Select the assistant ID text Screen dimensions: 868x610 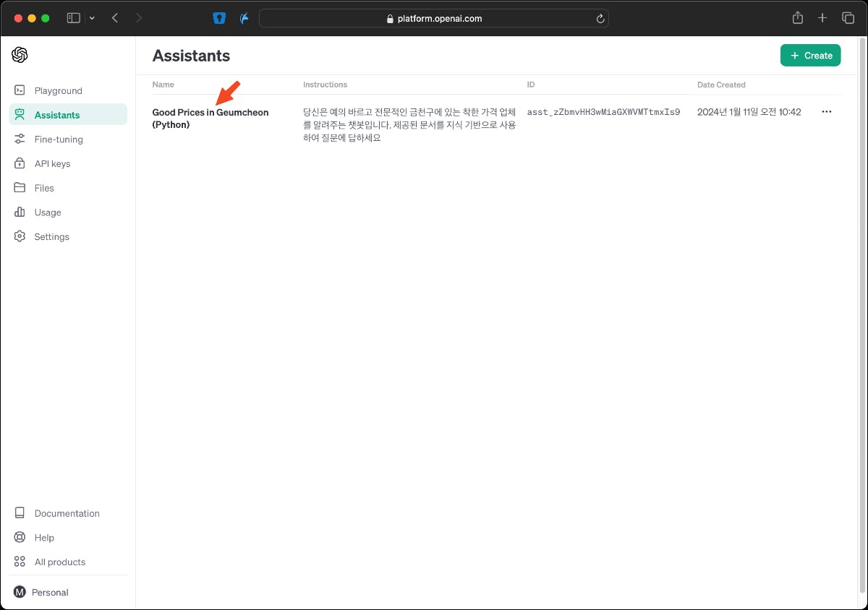coord(603,112)
